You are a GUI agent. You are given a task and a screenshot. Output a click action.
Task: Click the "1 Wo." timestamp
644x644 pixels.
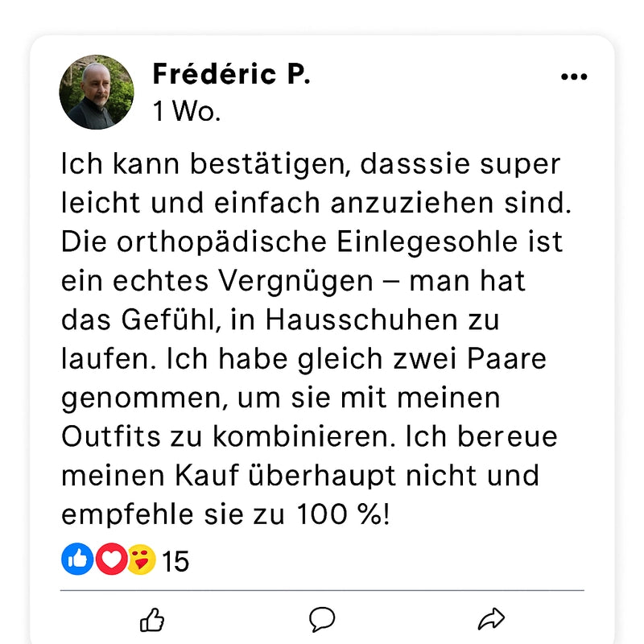pos(187,111)
